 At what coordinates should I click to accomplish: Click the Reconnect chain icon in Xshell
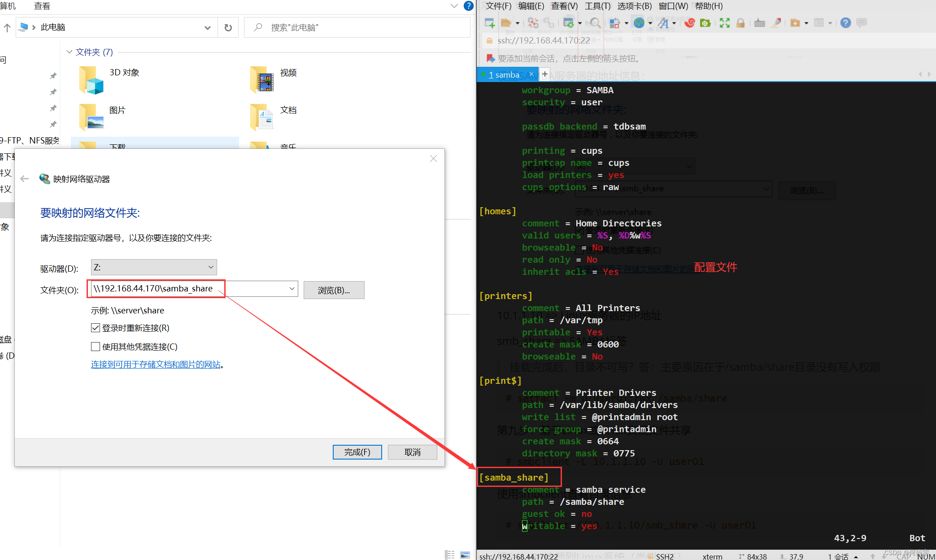(x=549, y=23)
